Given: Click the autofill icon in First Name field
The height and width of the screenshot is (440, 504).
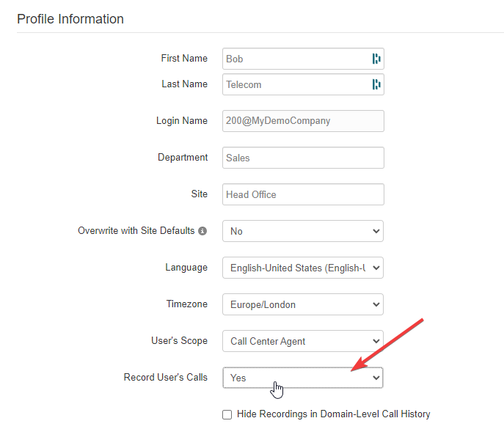Looking at the screenshot, I should [376, 59].
